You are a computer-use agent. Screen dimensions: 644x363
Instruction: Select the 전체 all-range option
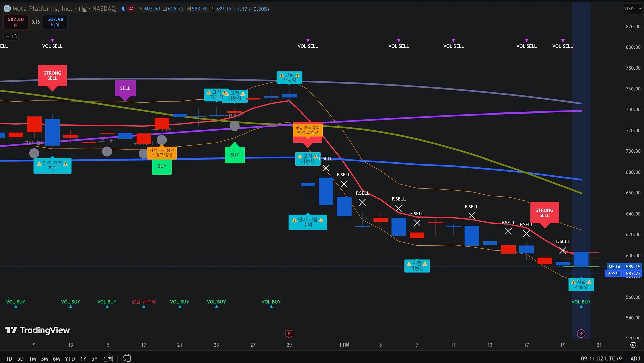108,359
